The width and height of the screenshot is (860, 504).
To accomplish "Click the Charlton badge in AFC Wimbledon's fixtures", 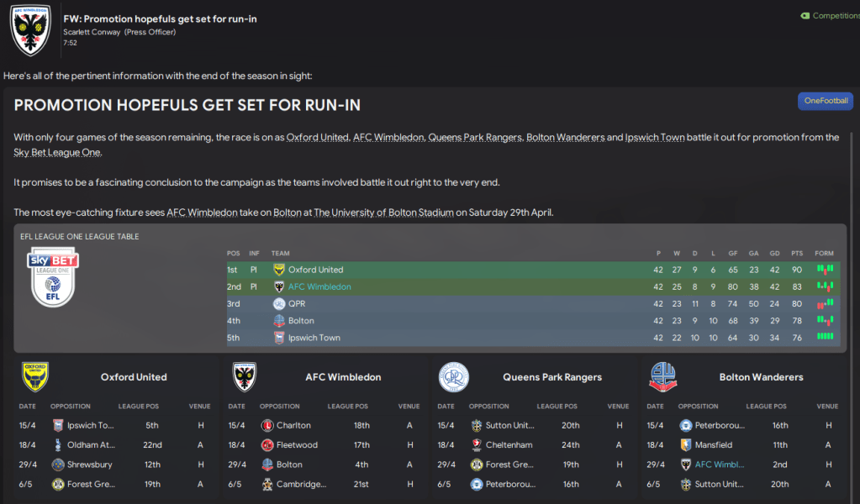I will 267,425.
